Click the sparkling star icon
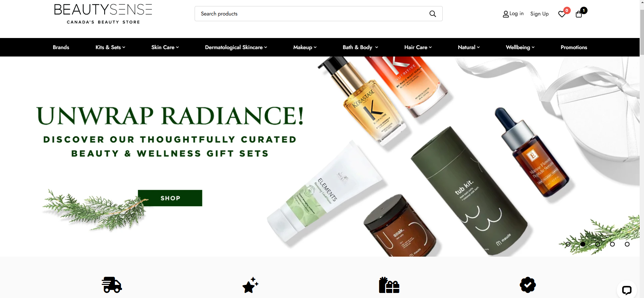 click(x=250, y=285)
